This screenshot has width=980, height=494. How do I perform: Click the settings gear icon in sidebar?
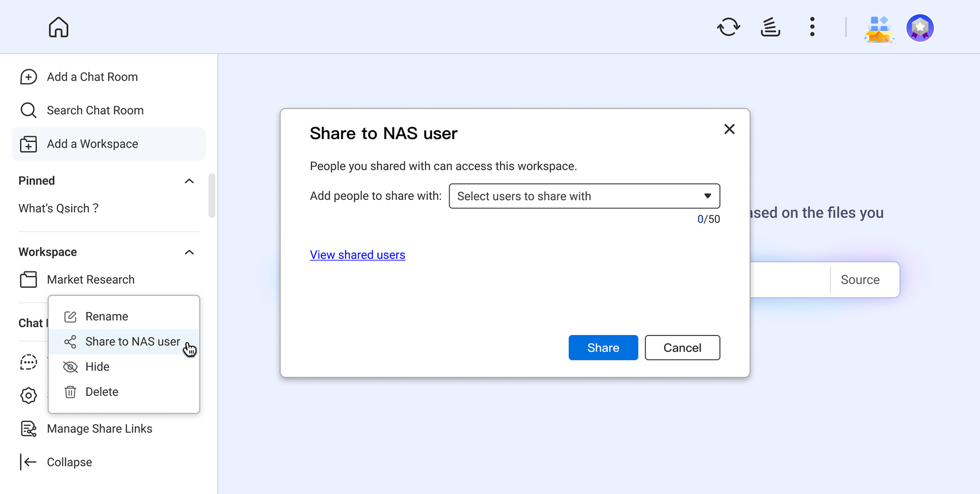29,396
